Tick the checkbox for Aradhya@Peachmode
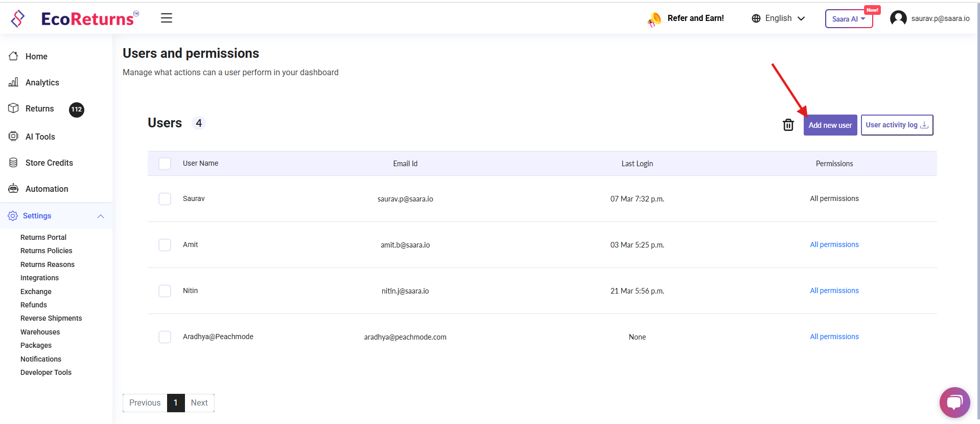 click(165, 337)
